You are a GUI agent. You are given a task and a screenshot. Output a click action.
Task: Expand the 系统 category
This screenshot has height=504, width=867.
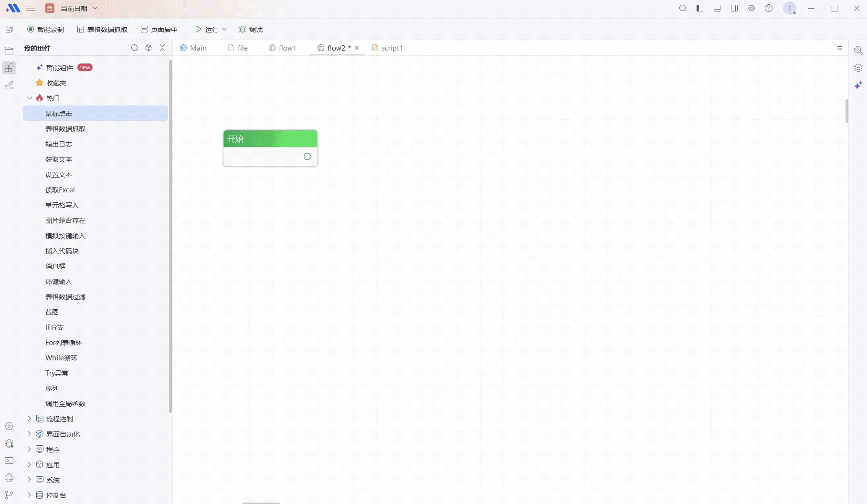(30, 480)
